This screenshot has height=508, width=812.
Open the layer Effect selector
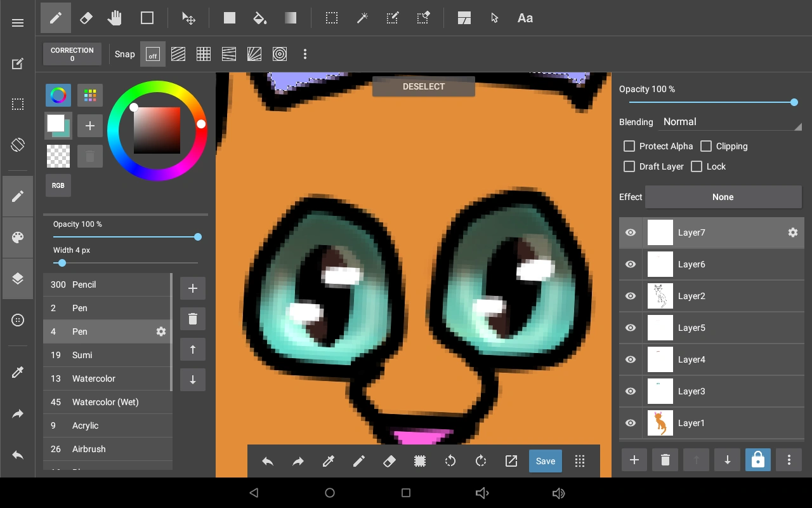click(x=723, y=197)
